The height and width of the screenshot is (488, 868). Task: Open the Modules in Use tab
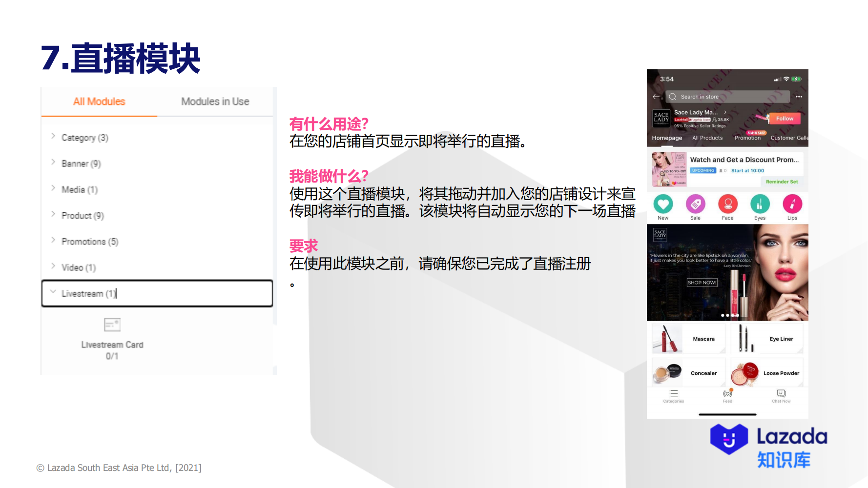215,102
